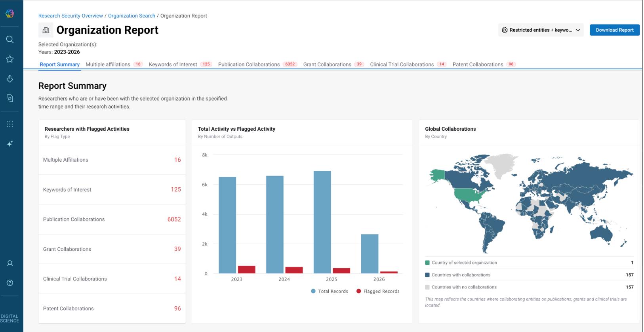Image resolution: width=644 pixels, height=332 pixels.
Task: Expand Restricted entities + keywords dropdown
Action: [541, 30]
